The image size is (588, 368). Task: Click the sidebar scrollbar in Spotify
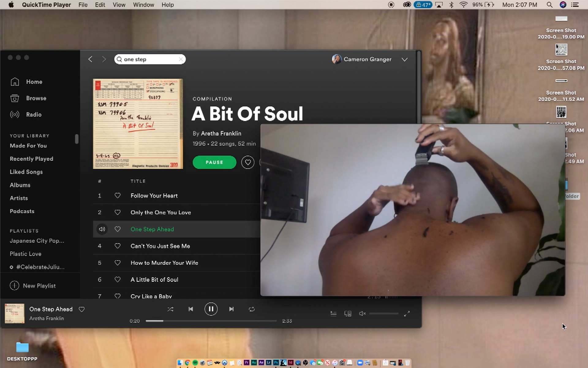pyautogui.click(x=77, y=139)
